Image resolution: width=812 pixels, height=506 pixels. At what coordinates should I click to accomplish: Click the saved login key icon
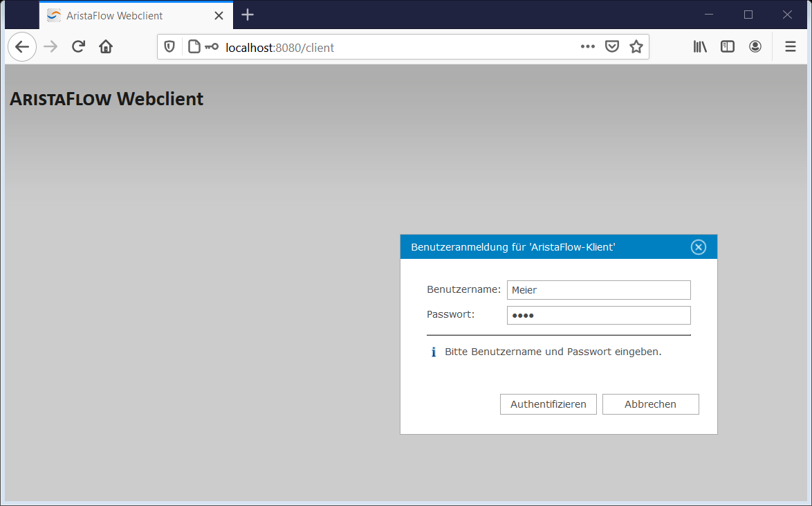point(211,47)
